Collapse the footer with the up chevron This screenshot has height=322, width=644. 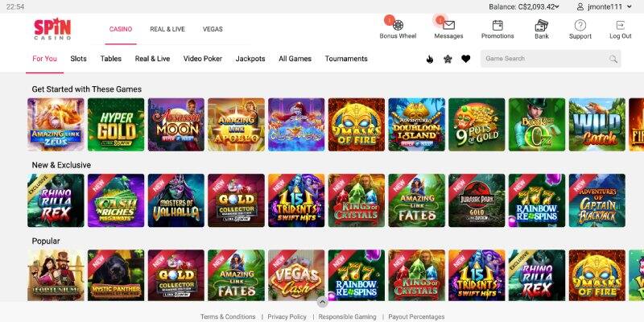coord(323,302)
